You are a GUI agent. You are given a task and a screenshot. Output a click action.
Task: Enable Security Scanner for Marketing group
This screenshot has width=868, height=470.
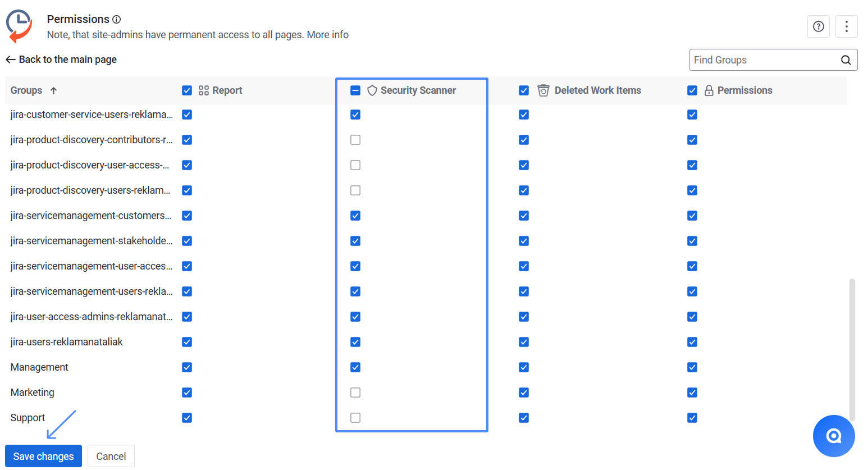355,393
